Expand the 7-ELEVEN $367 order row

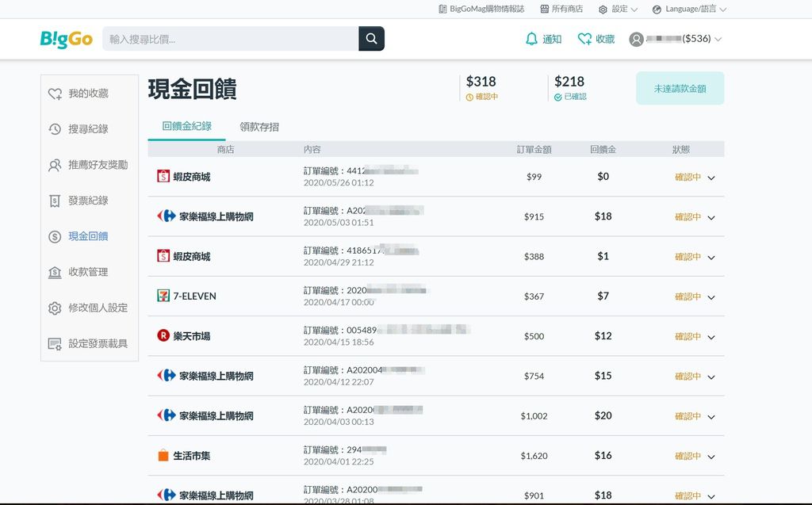tap(711, 297)
